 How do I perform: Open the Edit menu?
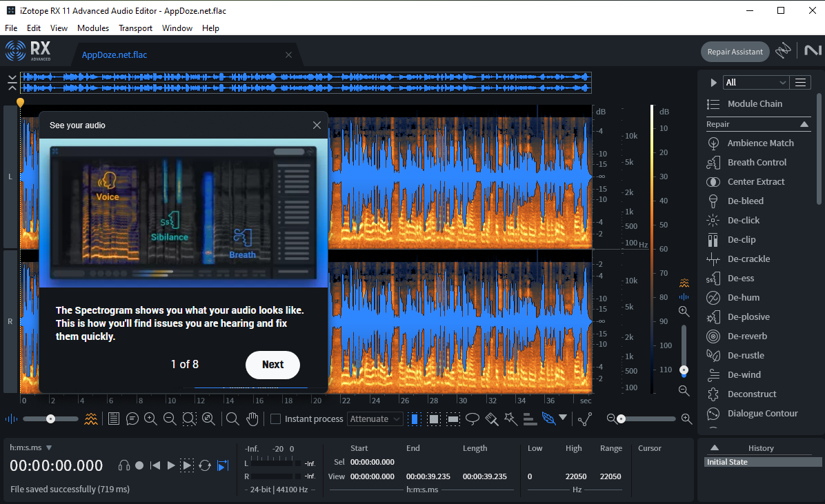(34, 28)
